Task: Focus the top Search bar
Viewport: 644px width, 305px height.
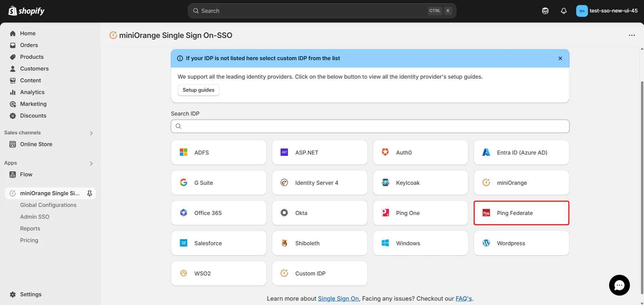Action: pyautogui.click(x=322, y=11)
